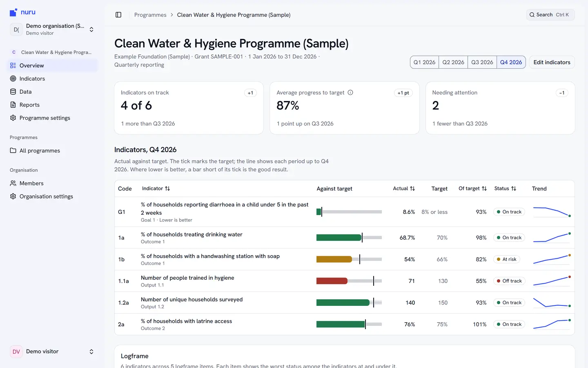Viewport: 588px width, 368px height.
Task: Click the Members people icon
Action: (13, 183)
